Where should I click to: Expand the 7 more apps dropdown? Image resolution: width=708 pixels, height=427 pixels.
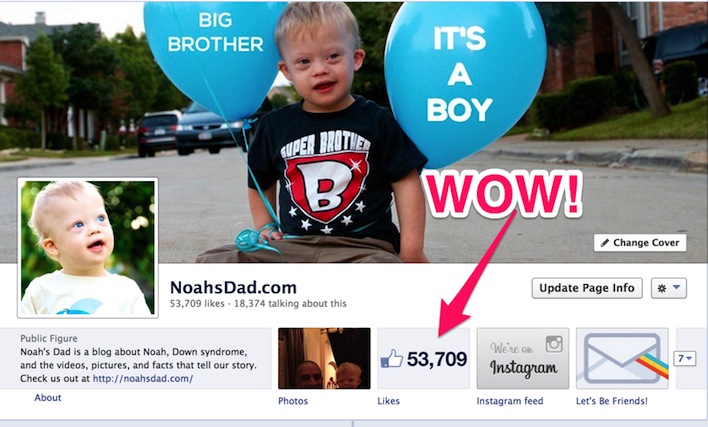685,359
